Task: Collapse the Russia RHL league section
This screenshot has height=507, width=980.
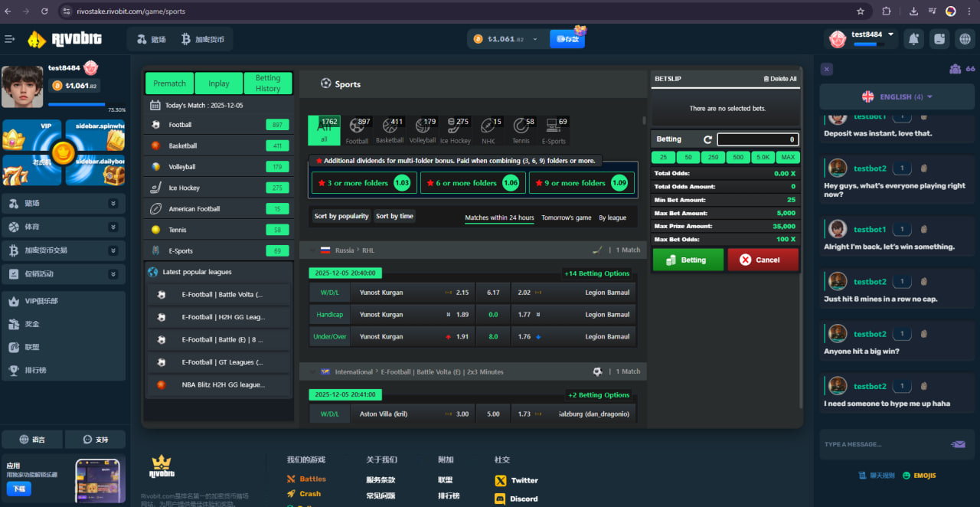Action: pos(312,250)
